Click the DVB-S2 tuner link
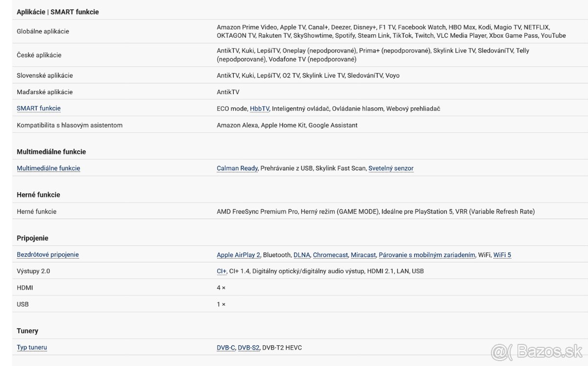 tap(248, 348)
